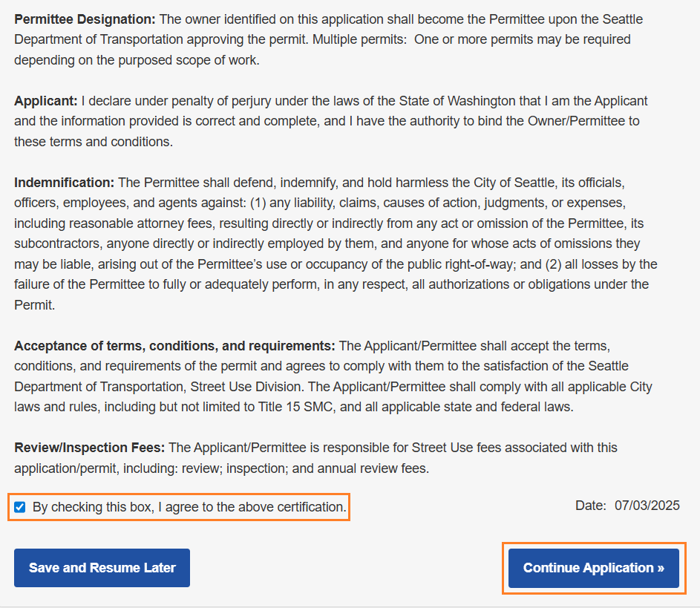
Task: Uncheck the certification agreement checkbox
Action: (20, 508)
